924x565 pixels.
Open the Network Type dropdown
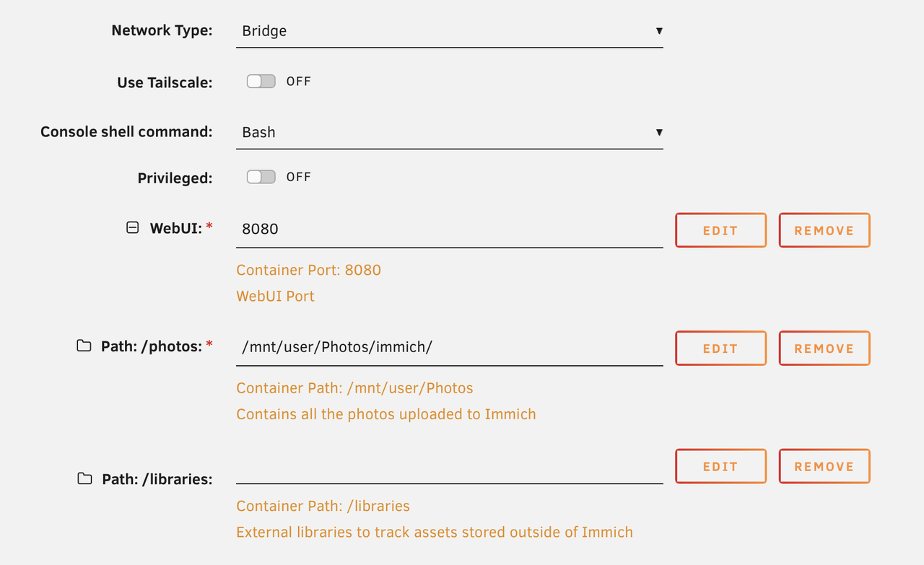coord(449,31)
